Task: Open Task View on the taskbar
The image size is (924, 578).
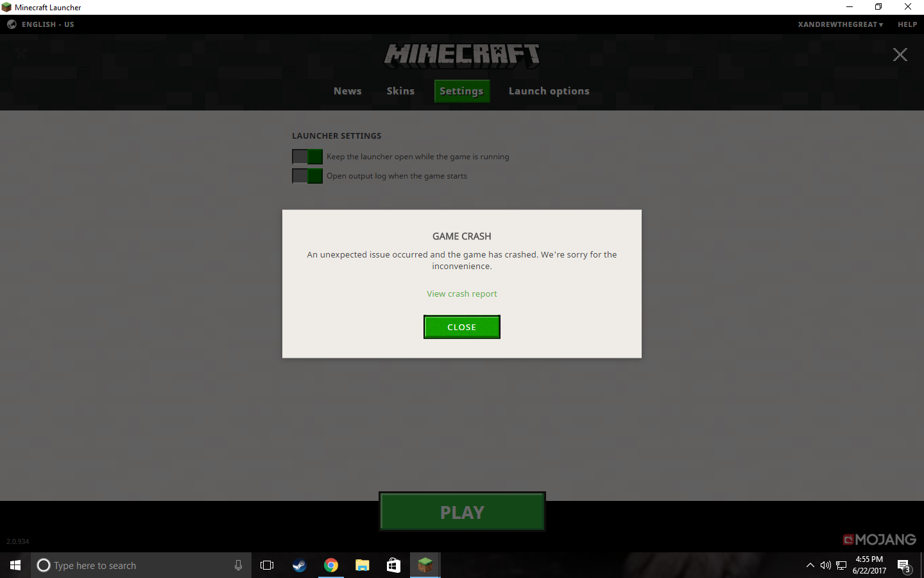Action: (x=267, y=565)
